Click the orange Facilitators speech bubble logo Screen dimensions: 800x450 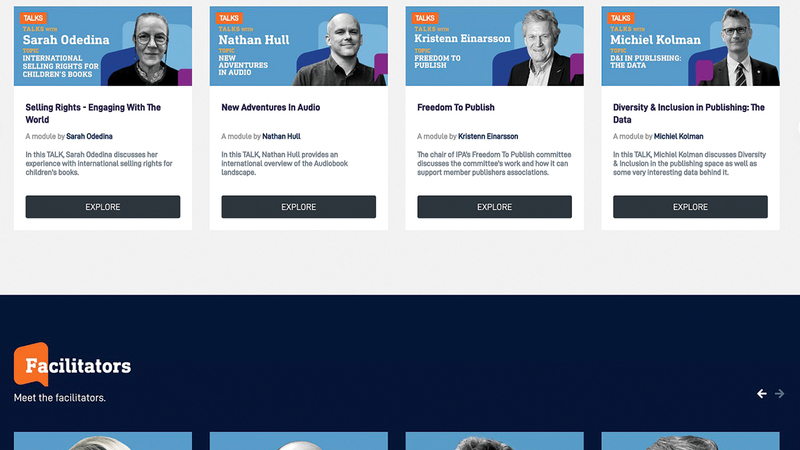coord(31,364)
